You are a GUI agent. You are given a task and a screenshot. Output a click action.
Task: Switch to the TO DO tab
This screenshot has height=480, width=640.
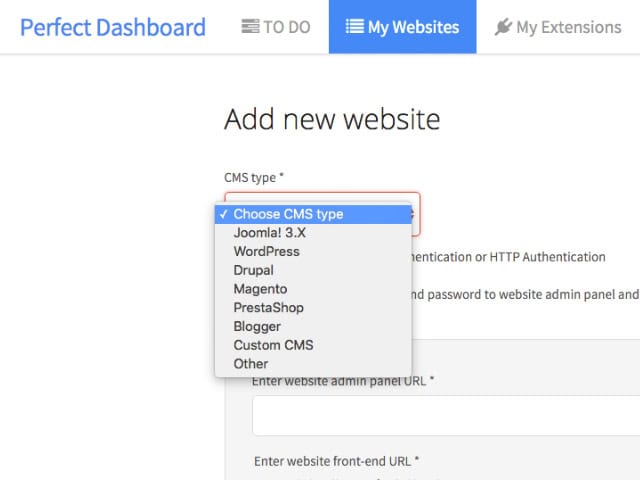(276, 27)
